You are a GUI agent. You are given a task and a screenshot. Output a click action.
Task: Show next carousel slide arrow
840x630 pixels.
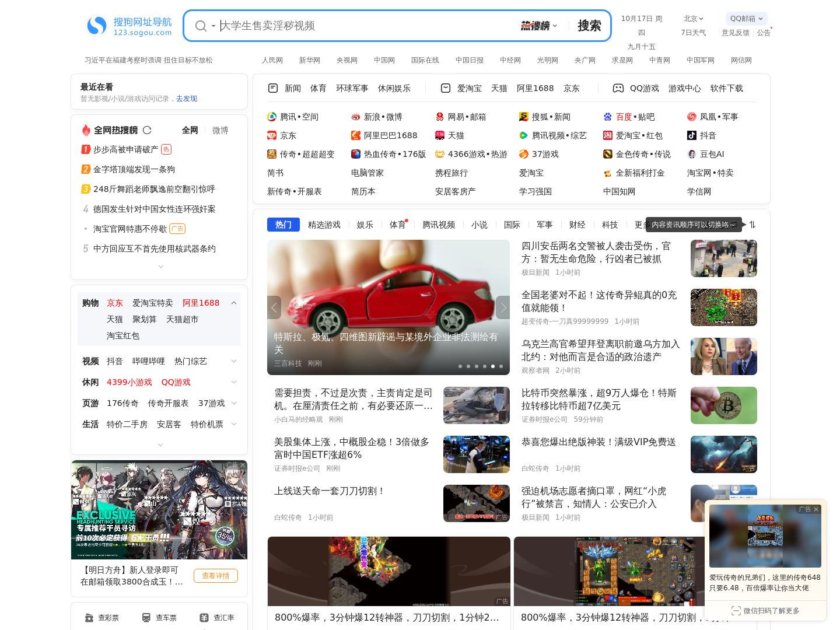click(503, 307)
